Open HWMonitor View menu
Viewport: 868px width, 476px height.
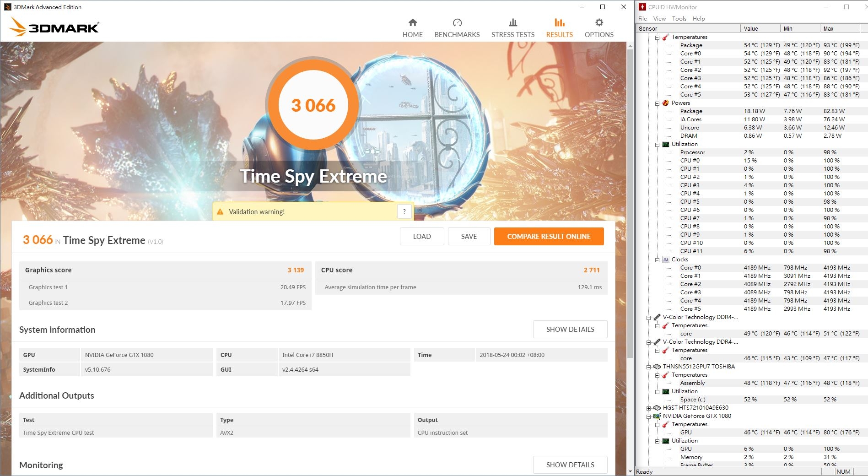tap(659, 19)
